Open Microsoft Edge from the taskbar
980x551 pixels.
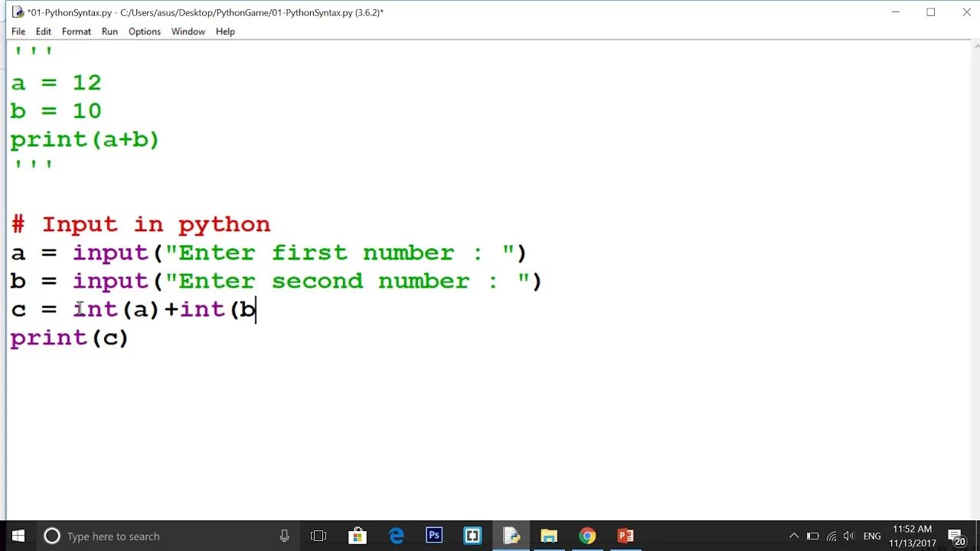pos(397,536)
